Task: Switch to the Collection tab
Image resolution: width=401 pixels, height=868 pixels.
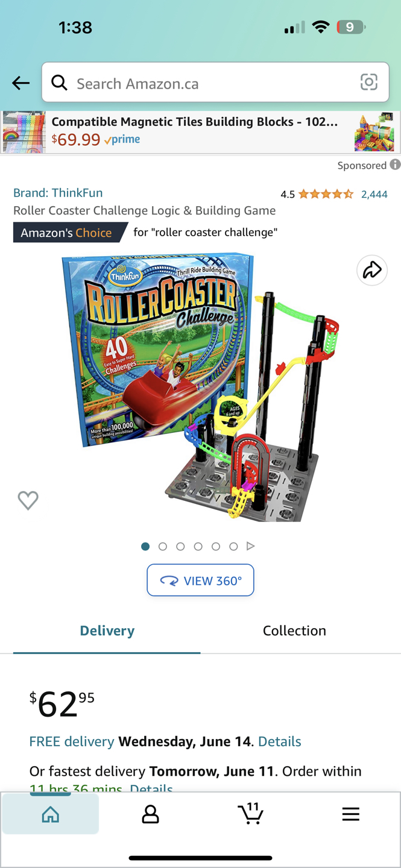Action: point(294,631)
